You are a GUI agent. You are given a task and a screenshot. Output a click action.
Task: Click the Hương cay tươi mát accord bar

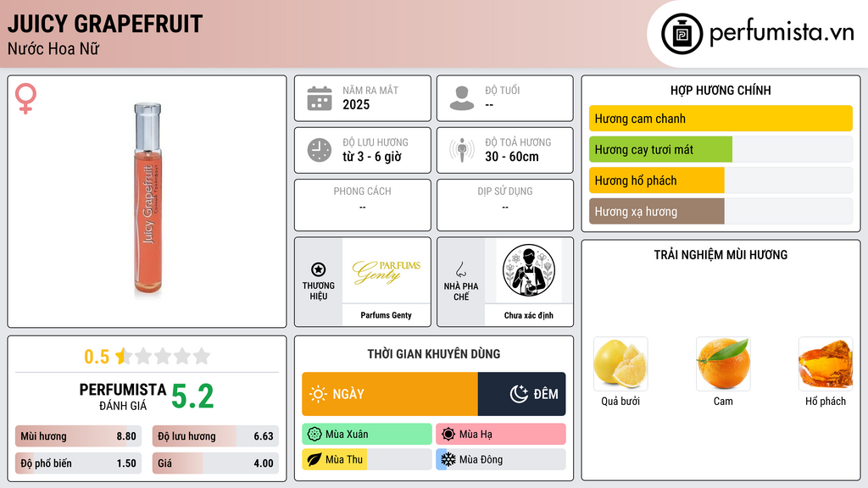pyautogui.click(x=721, y=149)
